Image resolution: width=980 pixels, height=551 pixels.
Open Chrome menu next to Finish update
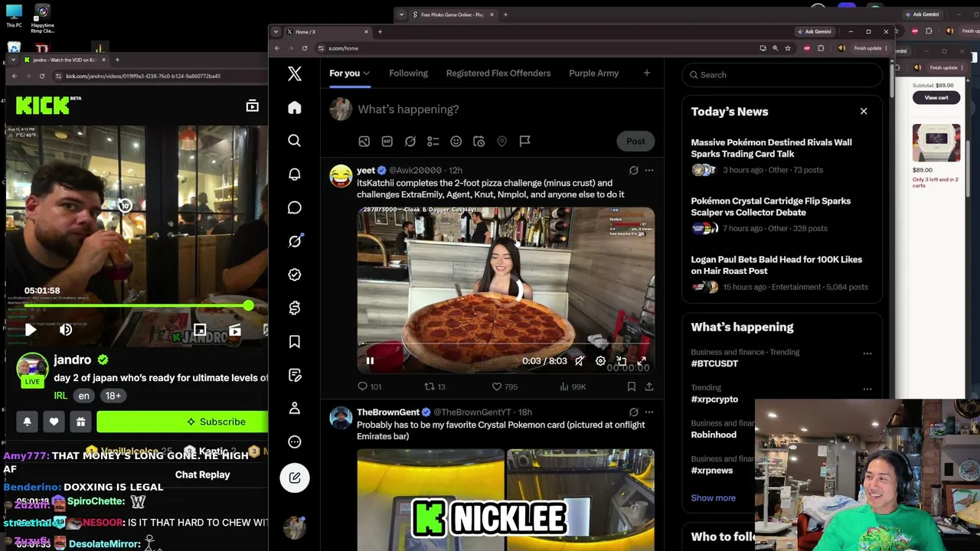[x=887, y=48]
